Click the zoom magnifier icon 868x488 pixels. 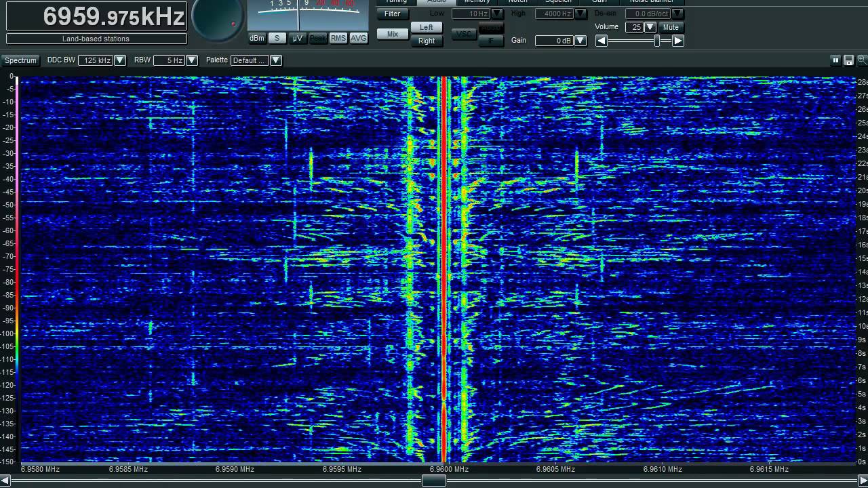861,60
